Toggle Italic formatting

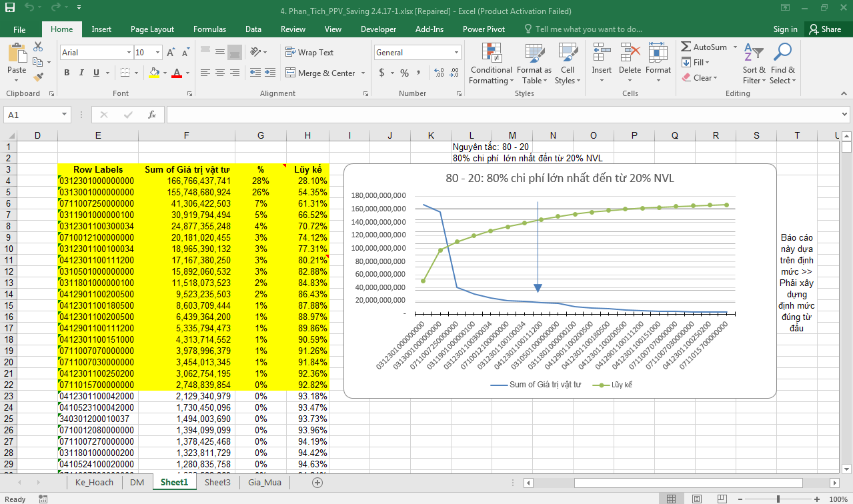[82, 73]
